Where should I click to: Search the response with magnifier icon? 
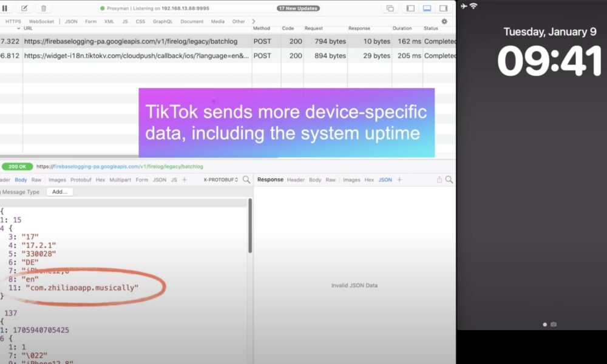[x=449, y=180]
